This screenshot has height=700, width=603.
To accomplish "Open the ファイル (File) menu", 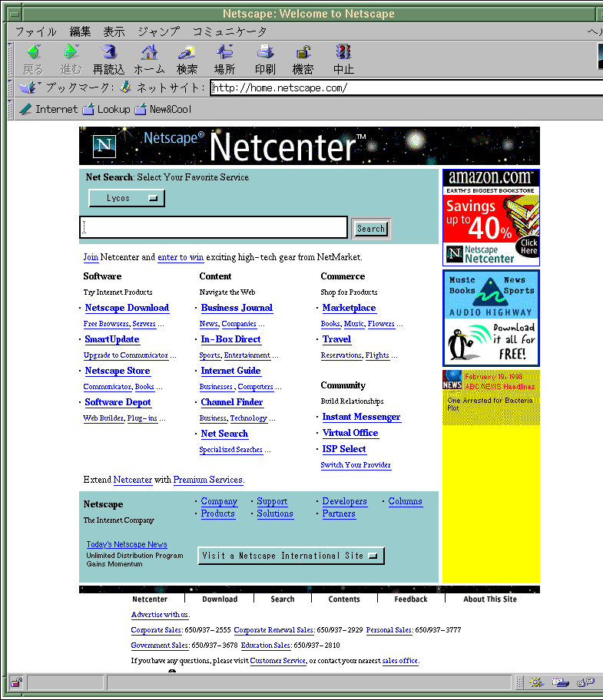I will coord(36,31).
